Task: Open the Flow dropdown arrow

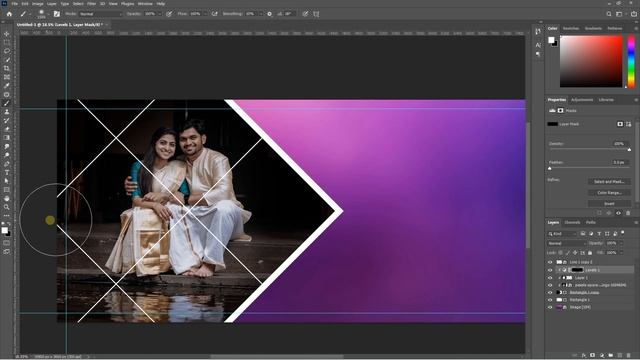Action: click(205, 14)
